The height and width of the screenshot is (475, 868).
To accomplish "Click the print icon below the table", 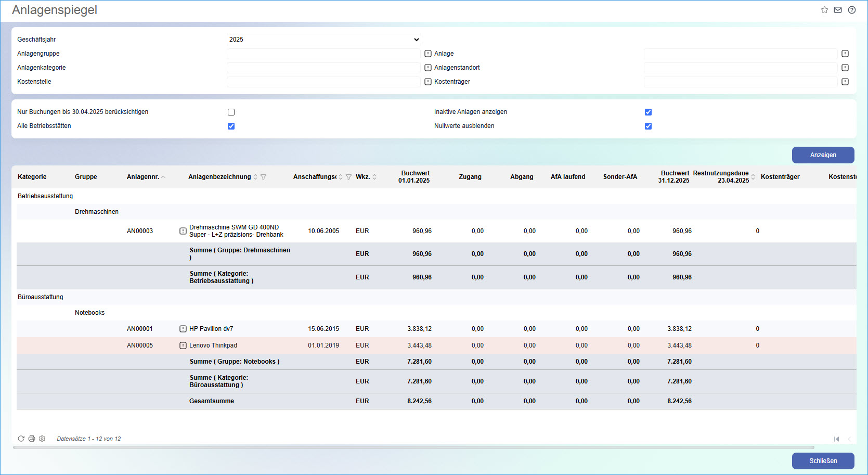I will (32, 439).
